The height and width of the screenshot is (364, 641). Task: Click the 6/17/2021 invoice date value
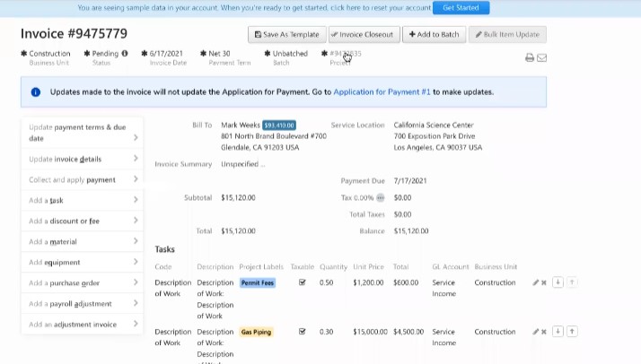click(166, 54)
